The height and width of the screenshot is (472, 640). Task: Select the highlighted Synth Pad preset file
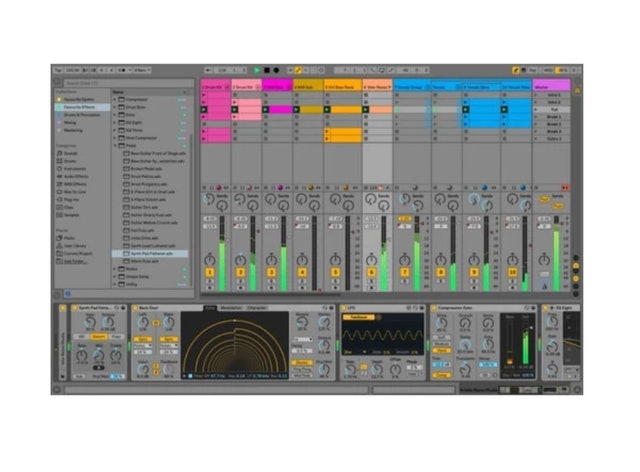[150, 254]
